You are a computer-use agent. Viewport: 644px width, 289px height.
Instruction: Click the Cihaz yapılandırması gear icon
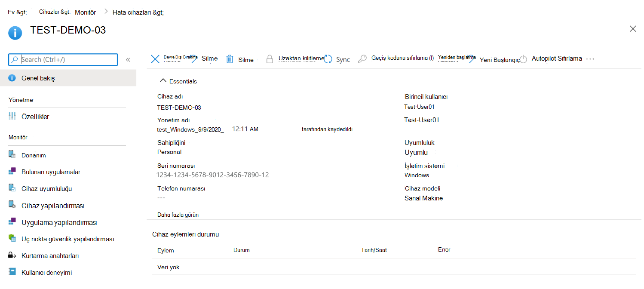pyautogui.click(x=12, y=205)
